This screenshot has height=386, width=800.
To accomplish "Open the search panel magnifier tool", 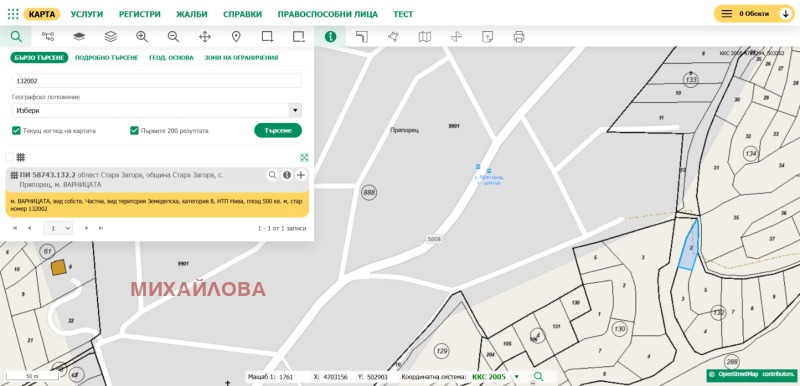I will [16, 37].
